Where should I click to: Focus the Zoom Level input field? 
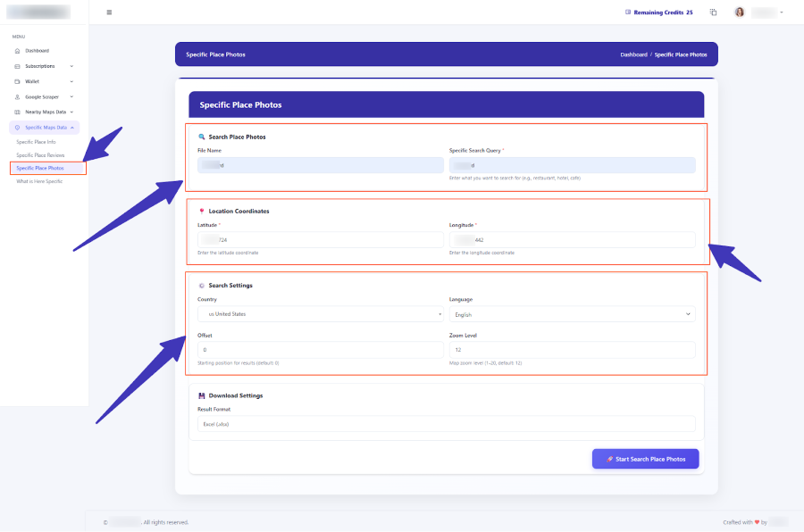pyautogui.click(x=572, y=350)
